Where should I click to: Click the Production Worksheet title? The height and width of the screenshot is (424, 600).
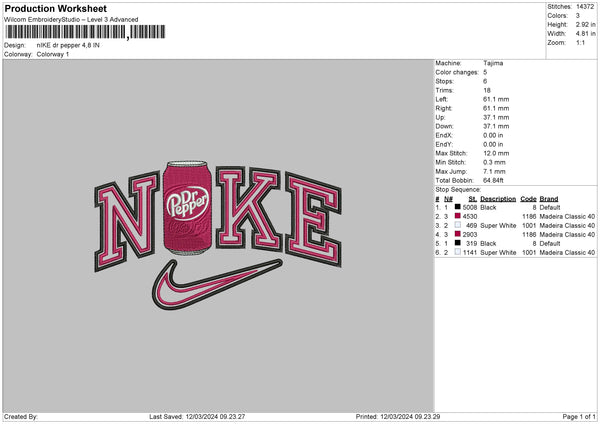(x=55, y=8)
